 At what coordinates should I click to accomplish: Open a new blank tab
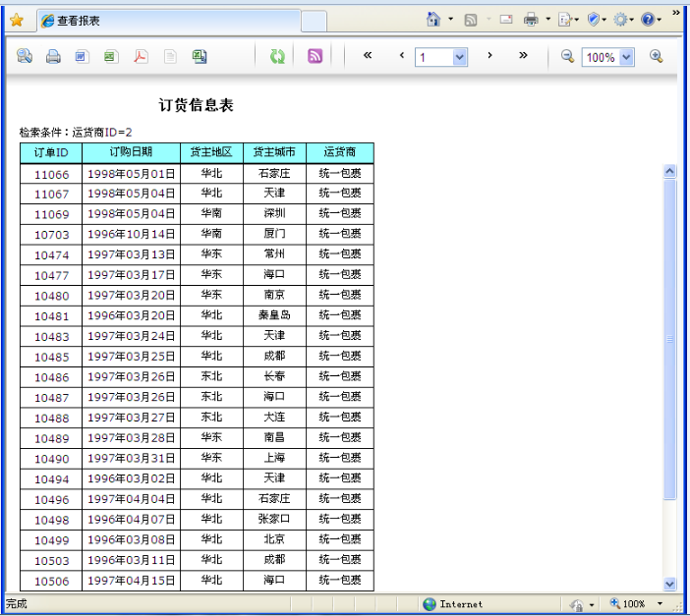(x=314, y=22)
